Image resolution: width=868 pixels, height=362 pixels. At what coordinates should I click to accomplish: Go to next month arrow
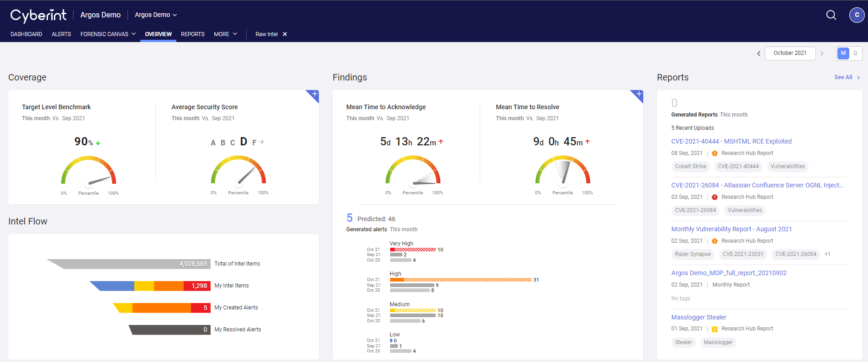(x=822, y=53)
